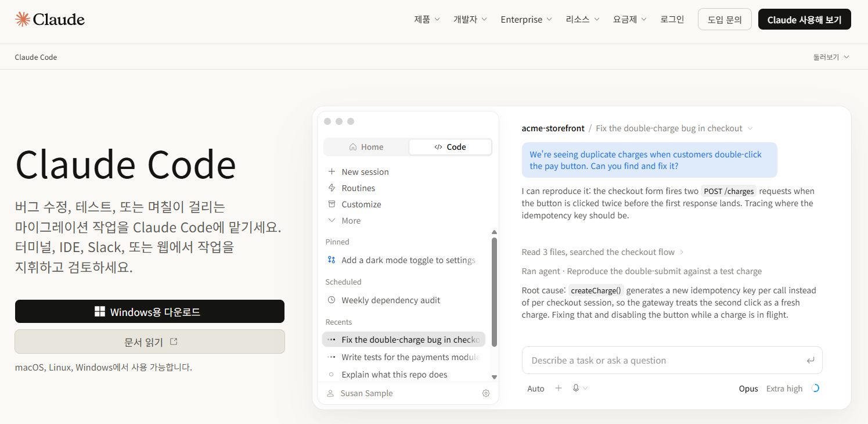Open the 개발자 dropdown menu
Image resolution: width=868 pixels, height=424 pixels.
coord(470,19)
